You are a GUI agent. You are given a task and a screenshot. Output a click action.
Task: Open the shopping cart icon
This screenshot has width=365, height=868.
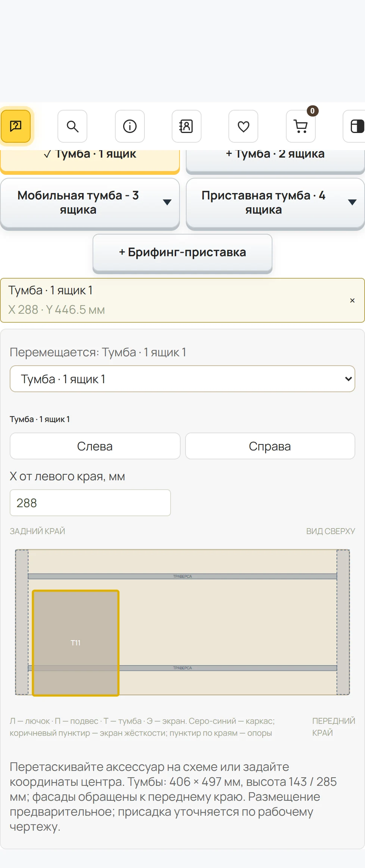pos(301,126)
